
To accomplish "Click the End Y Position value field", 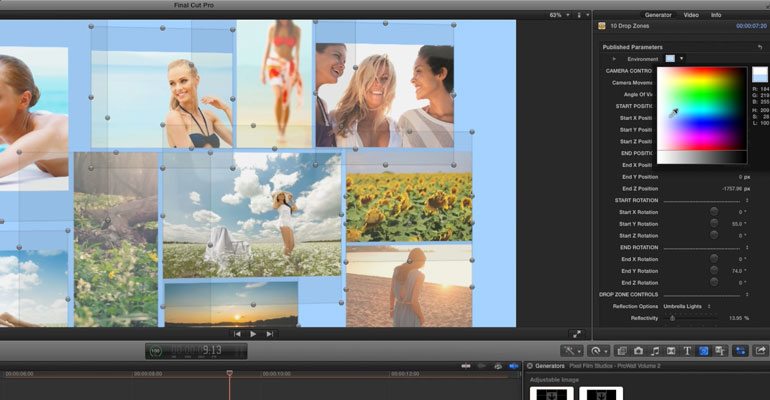I will point(744,177).
